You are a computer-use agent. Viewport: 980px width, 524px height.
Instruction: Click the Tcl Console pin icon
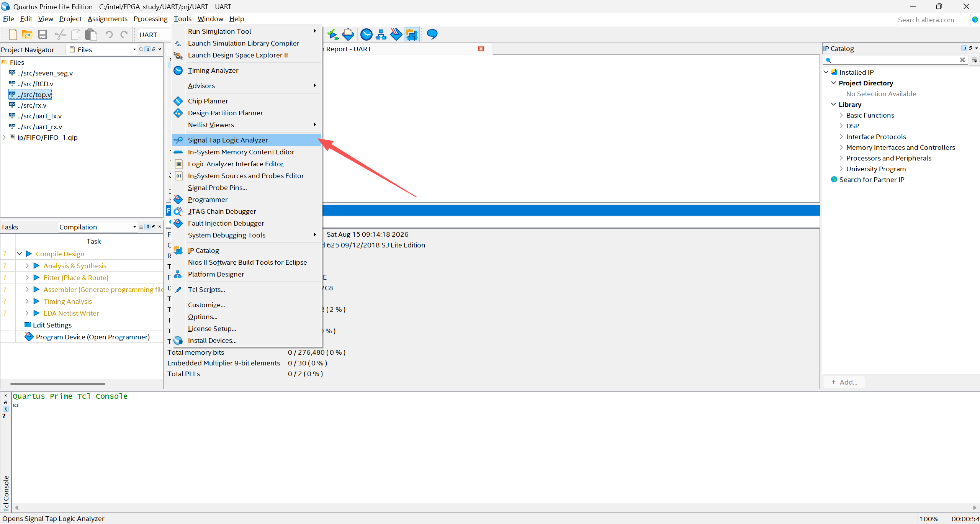pos(6,409)
